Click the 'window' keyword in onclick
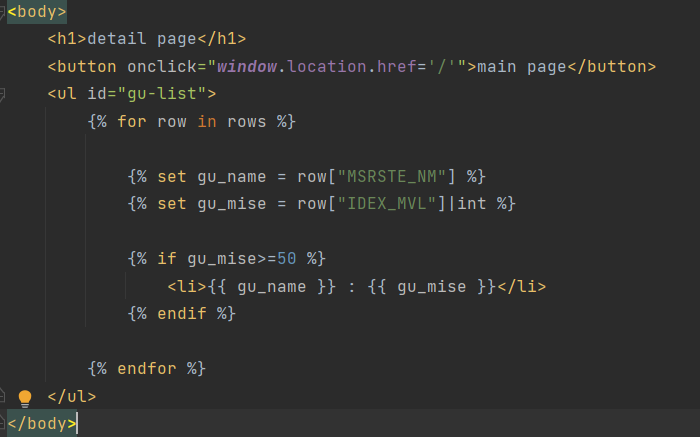Viewport: 700px width, 437px height. [247, 67]
